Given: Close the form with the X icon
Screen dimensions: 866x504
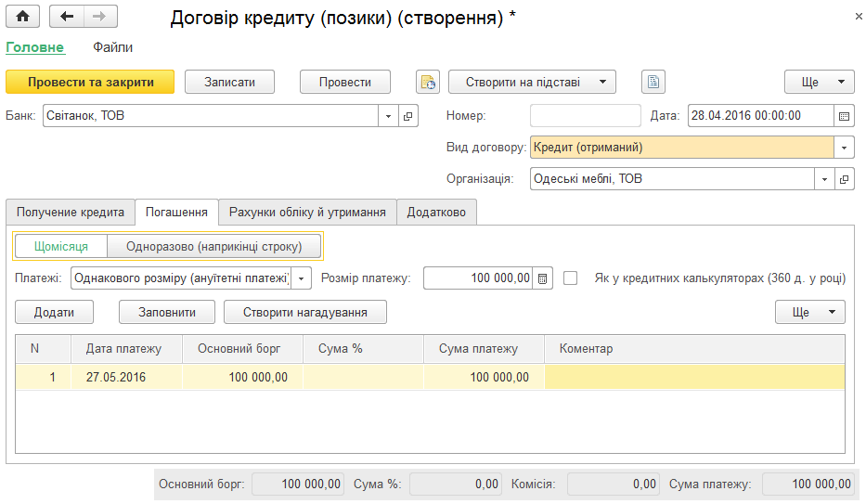Looking at the screenshot, I should [x=859, y=17].
